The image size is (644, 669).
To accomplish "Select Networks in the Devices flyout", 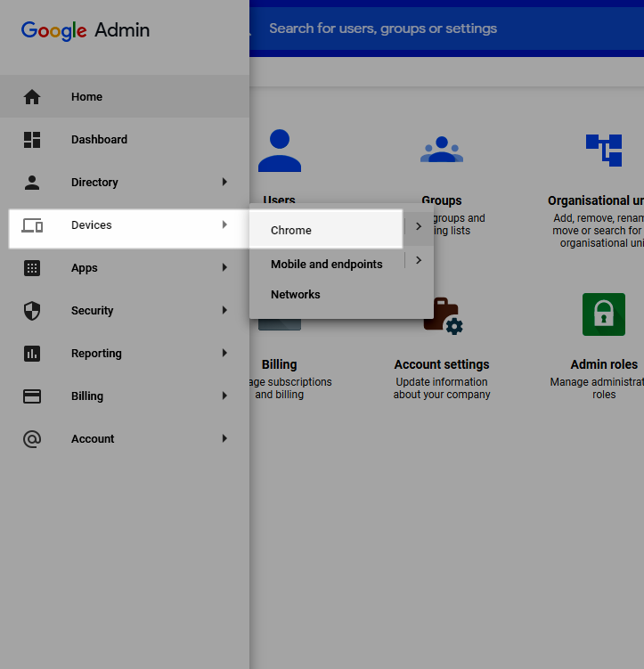I will [x=295, y=294].
